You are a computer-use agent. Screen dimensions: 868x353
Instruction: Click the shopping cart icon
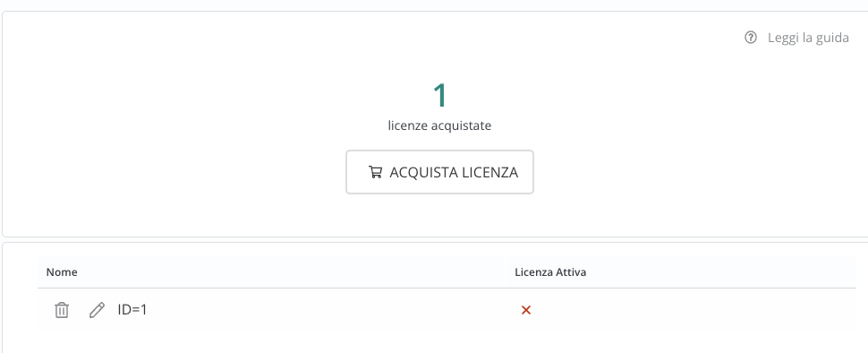(x=375, y=172)
